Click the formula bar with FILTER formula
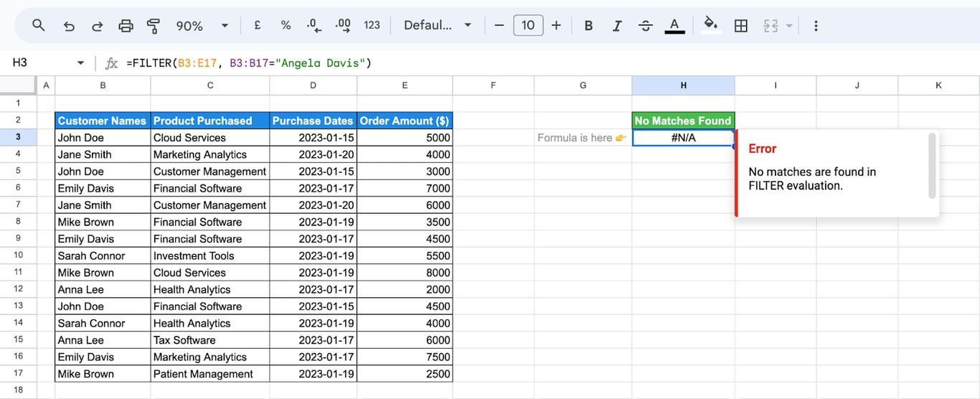980x399 pixels. tap(549, 63)
